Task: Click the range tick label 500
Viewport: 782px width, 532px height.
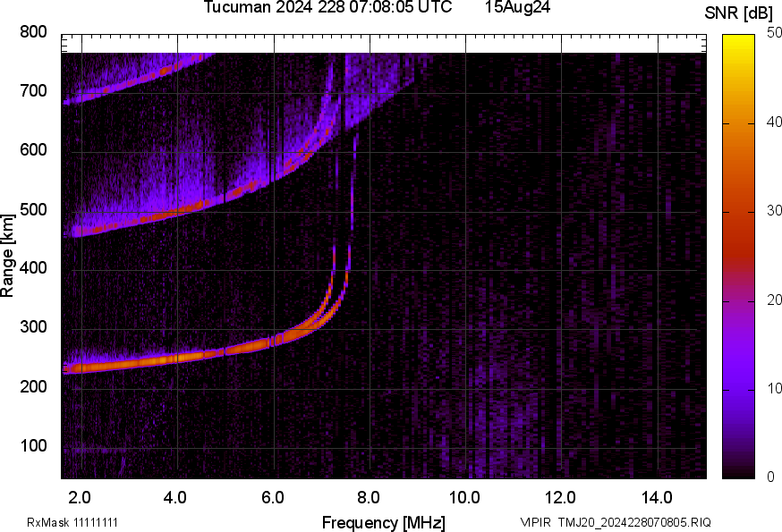Action: tap(33, 209)
